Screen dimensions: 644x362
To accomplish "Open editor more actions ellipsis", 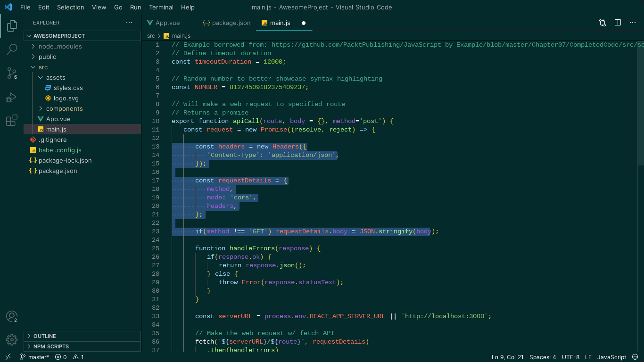I will click(x=633, y=23).
